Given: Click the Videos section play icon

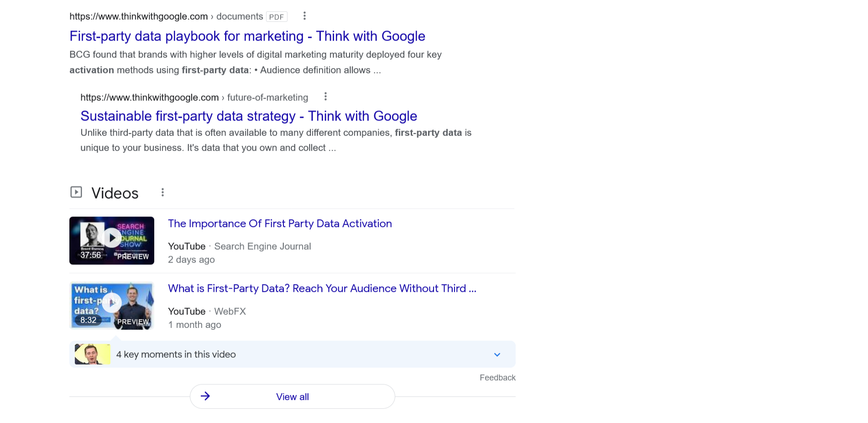Looking at the screenshot, I should coord(76,192).
